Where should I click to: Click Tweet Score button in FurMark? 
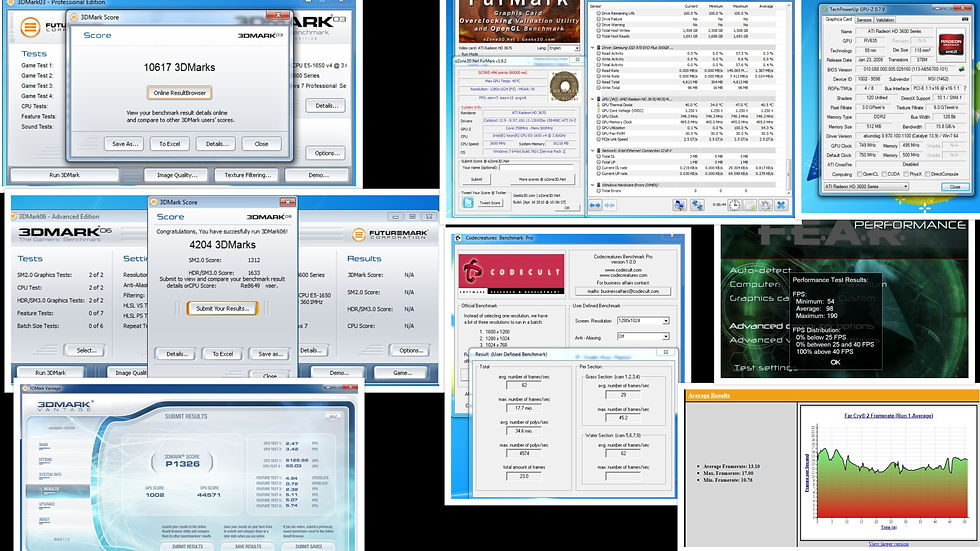(x=490, y=203)
